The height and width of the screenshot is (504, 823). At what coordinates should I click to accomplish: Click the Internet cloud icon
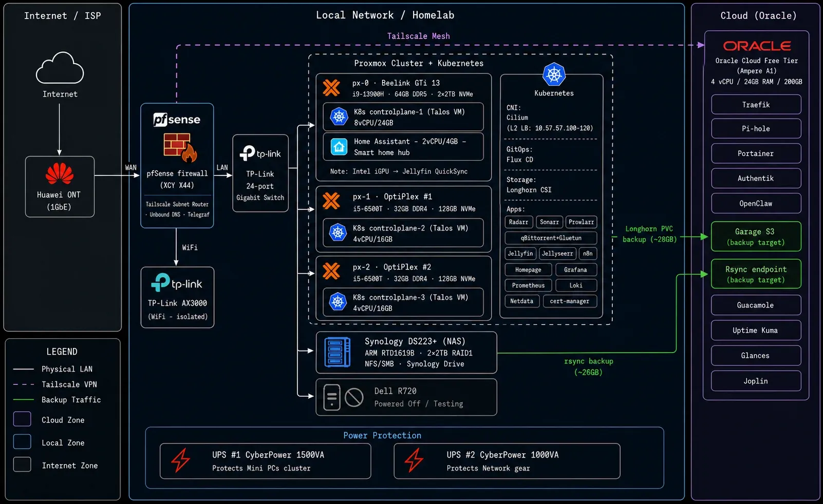pos(60,67)
